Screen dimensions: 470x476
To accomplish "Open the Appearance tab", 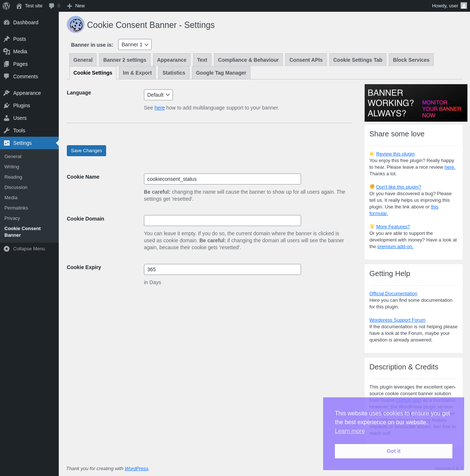I will tap(172, 60).
